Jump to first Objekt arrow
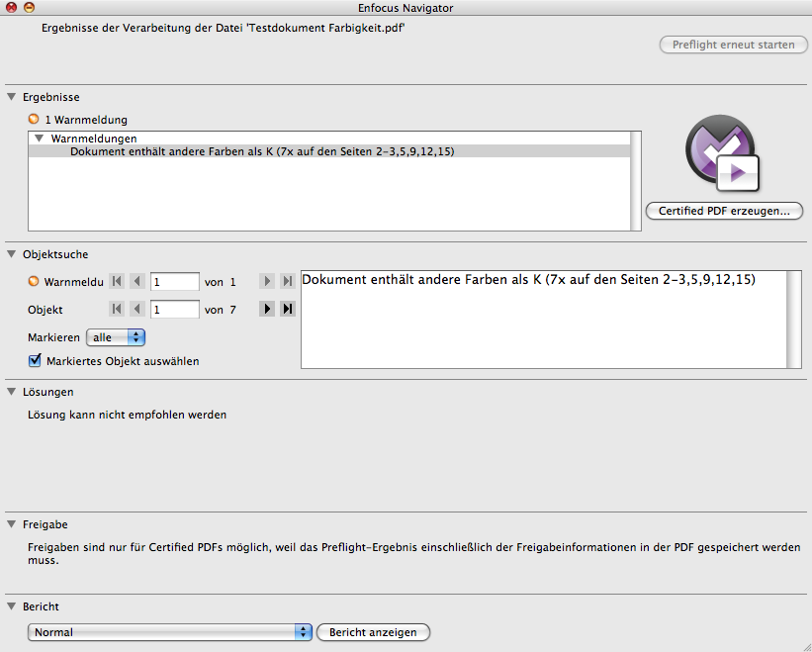Image resolution: width=812 pixels, height=652 pixels. coord(117,310)
